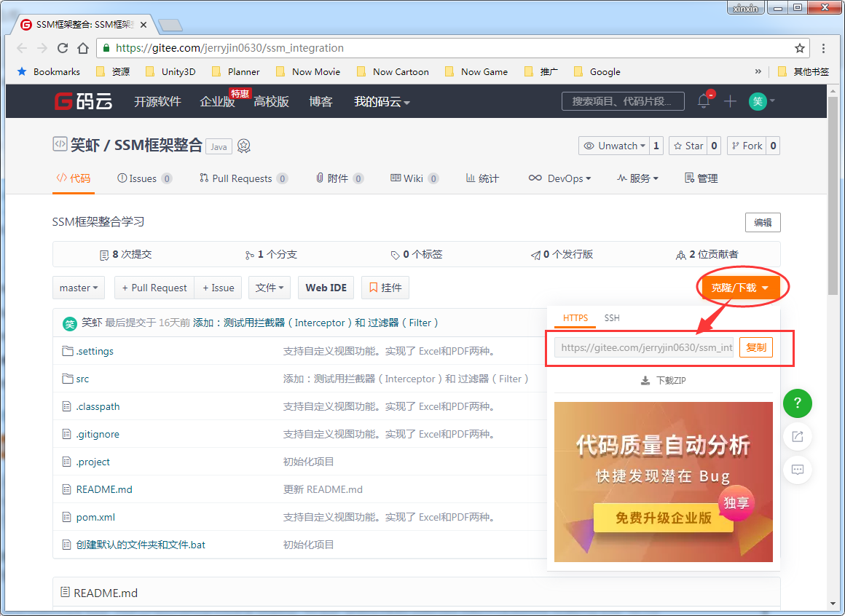Click the chat feedback icon on the right
845x616 pixels.
pyautogui.click(x=798, y=470)
